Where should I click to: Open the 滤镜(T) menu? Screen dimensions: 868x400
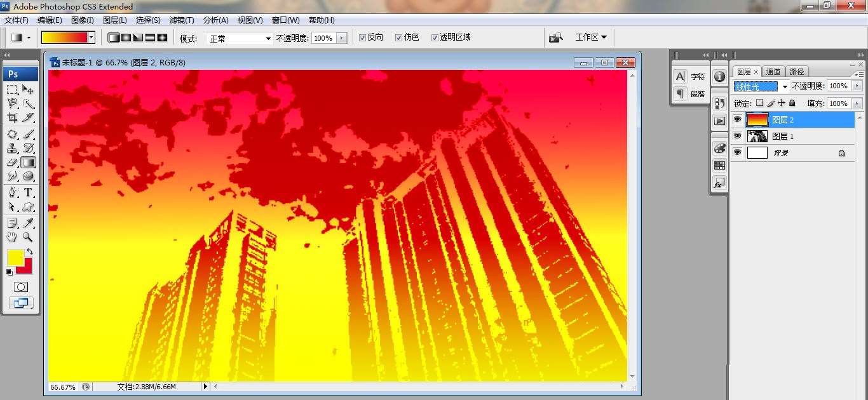(x=182, y=20)
